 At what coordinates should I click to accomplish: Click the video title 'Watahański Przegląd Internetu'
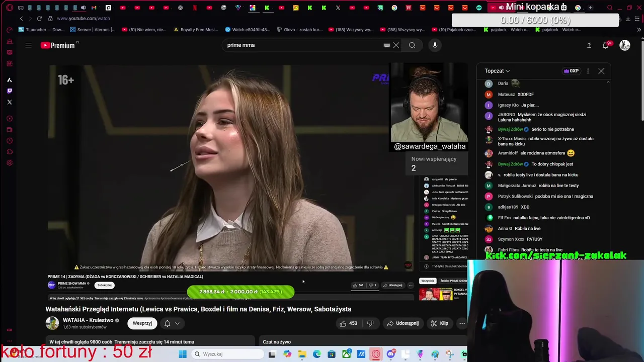pos(198,309)
